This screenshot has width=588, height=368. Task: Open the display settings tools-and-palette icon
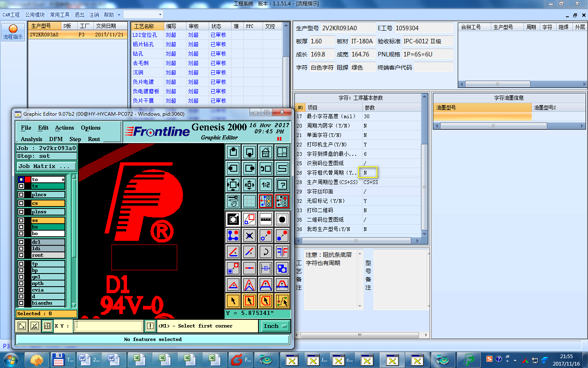233,201
